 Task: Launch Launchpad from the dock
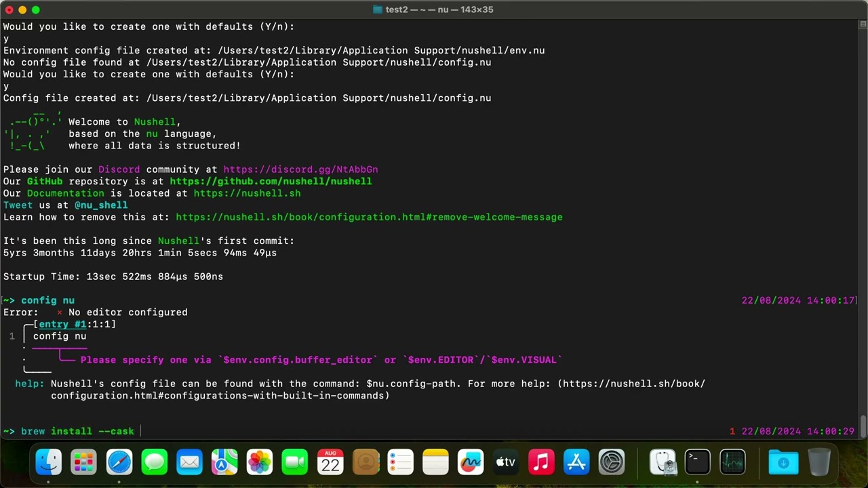84,462
